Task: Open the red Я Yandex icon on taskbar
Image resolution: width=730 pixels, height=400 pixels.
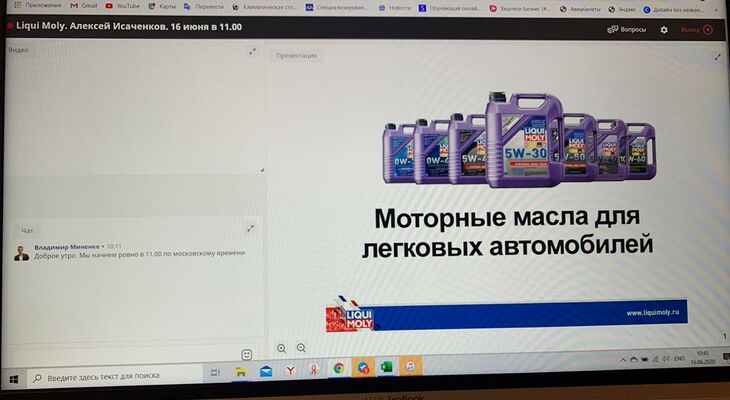Action: click(x=314, y=369)
